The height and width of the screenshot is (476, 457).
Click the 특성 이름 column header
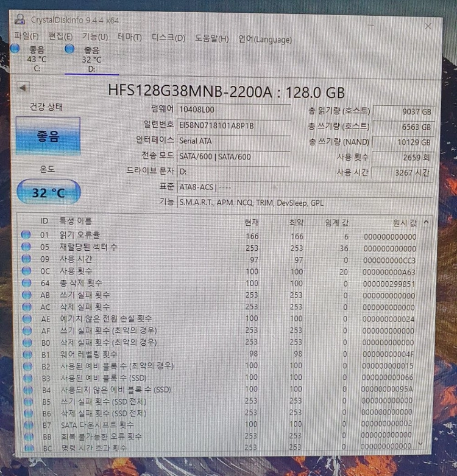pyautogui.click(x=76, y=221)
